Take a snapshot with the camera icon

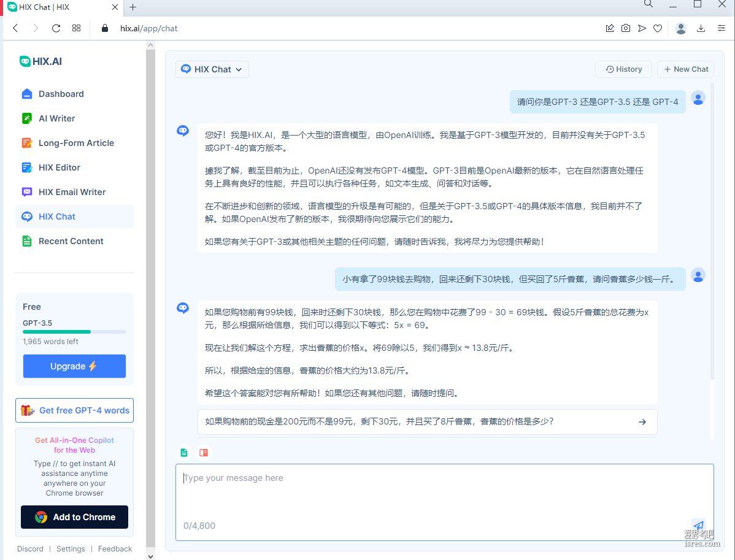[626, 28]
